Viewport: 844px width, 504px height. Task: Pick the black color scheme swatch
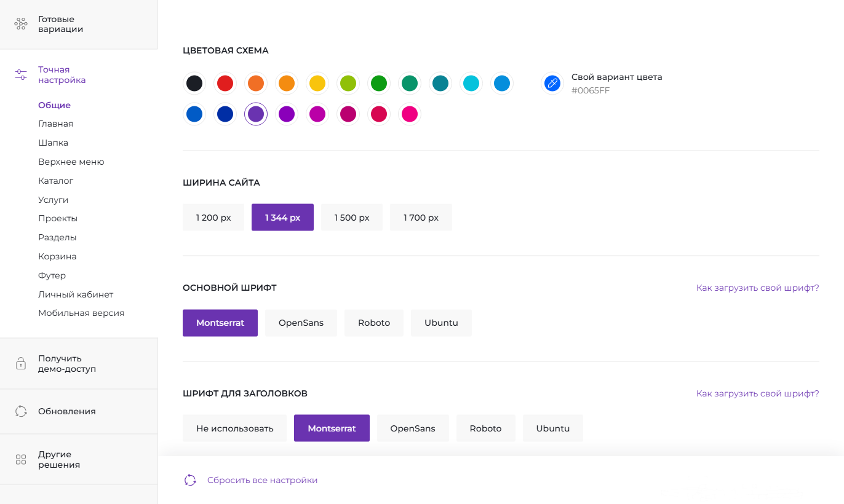point(194,83)
